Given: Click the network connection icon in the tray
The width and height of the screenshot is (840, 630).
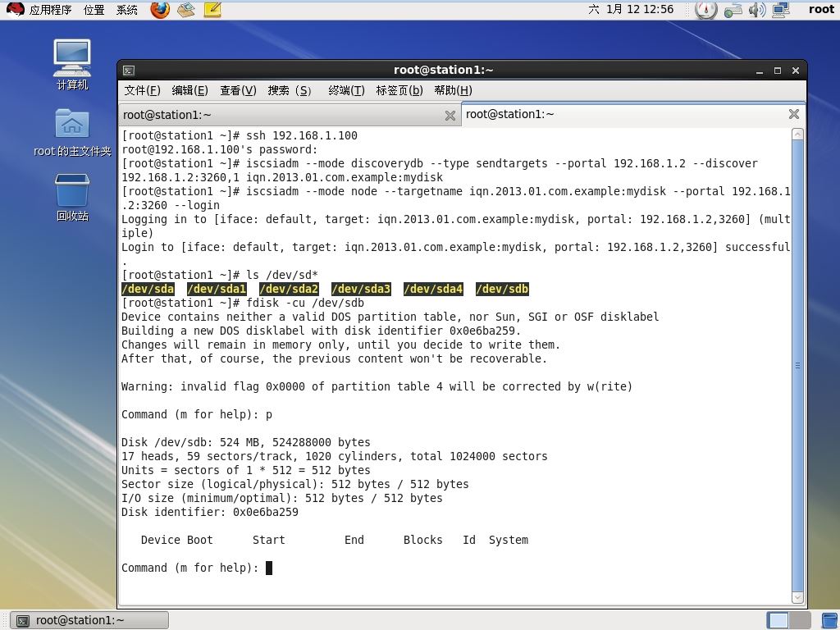Looking at the screenshot, I should 733,10.
